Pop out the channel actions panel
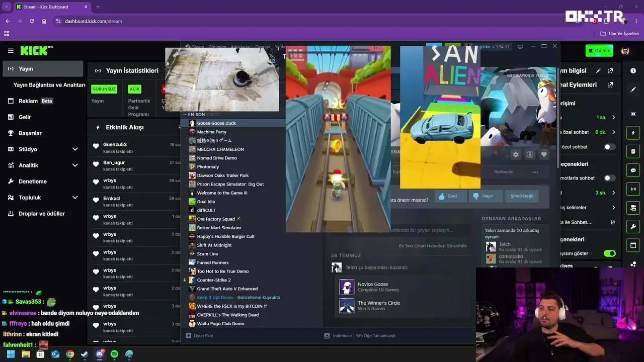 point(610,85)
